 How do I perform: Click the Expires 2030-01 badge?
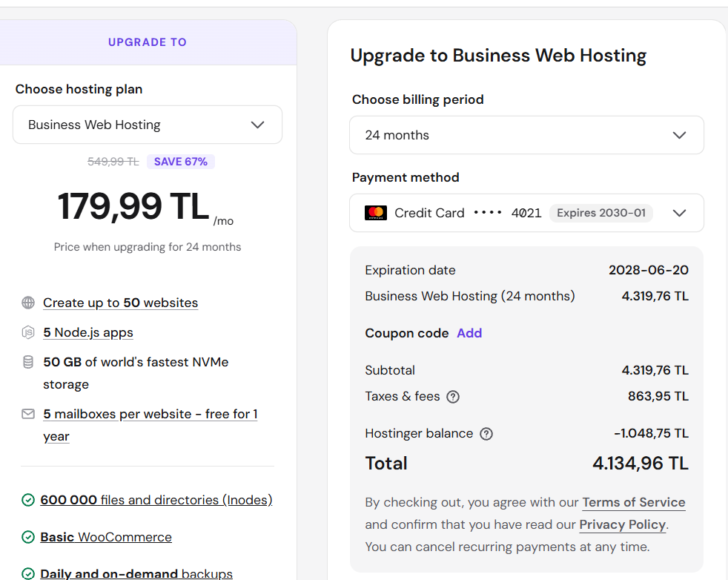(x=601, y=213)
